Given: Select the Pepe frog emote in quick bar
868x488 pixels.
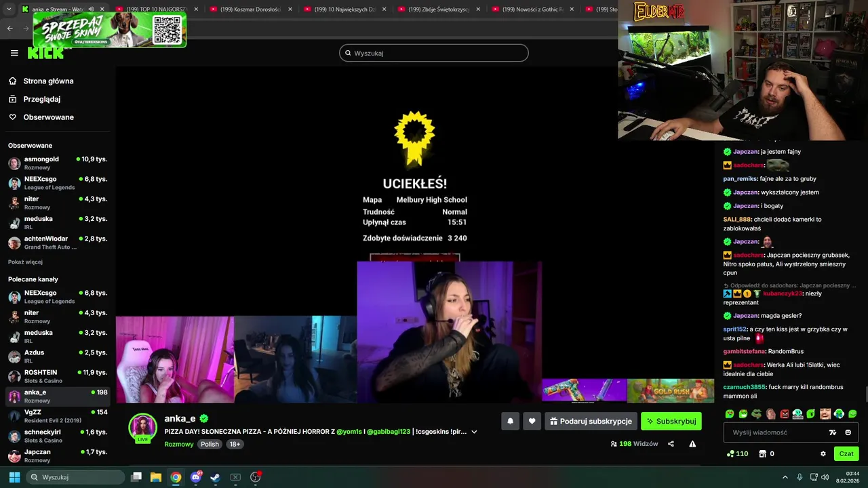Looking at the screenshot, I should pyautogui.click(x=757, y=413).
